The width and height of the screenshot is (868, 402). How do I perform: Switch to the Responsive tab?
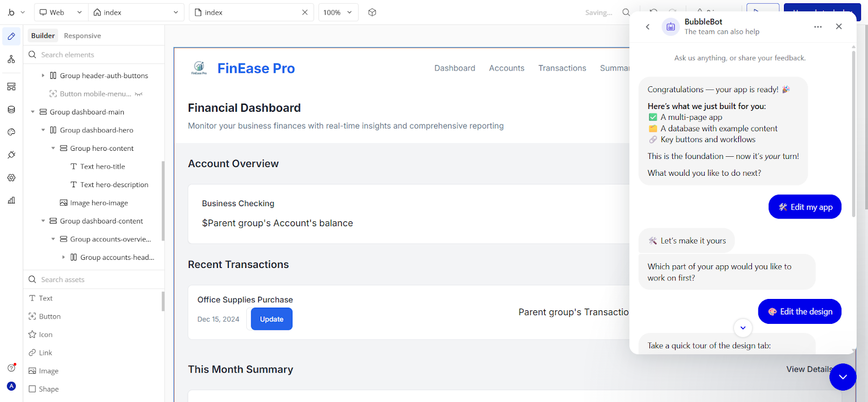pos(82,36)
